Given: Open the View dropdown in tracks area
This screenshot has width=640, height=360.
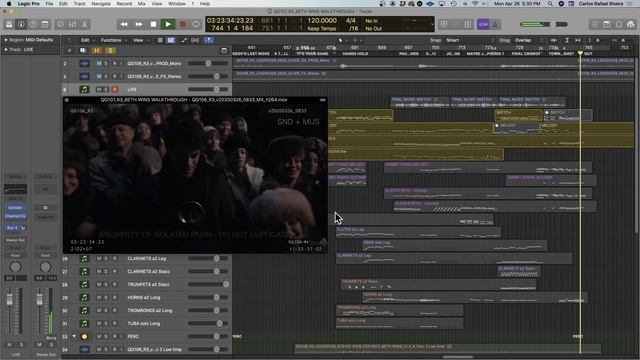Looking at the screenshot, I should tap(141, 40).
